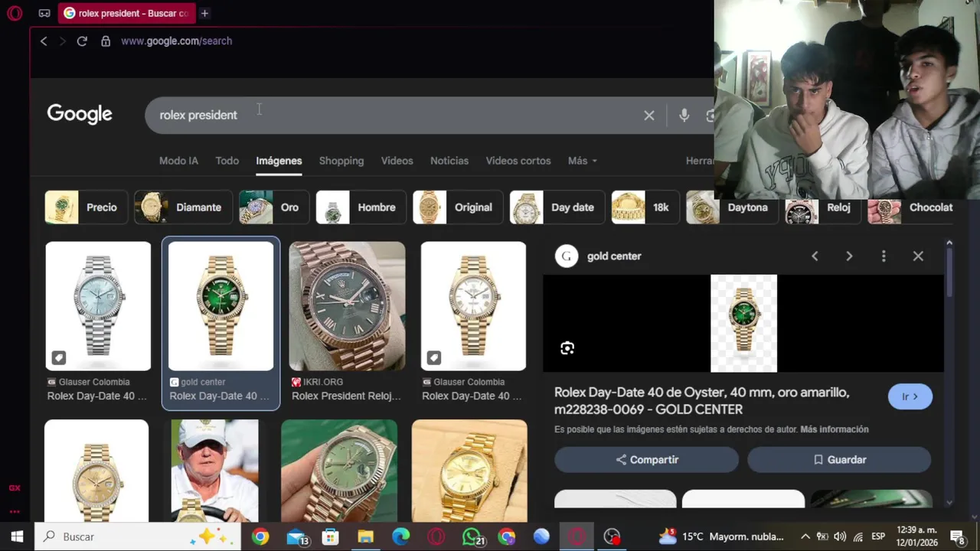980x551 pixels.
Task: Open three-dot options in preview panel
Action: point(884,256)
